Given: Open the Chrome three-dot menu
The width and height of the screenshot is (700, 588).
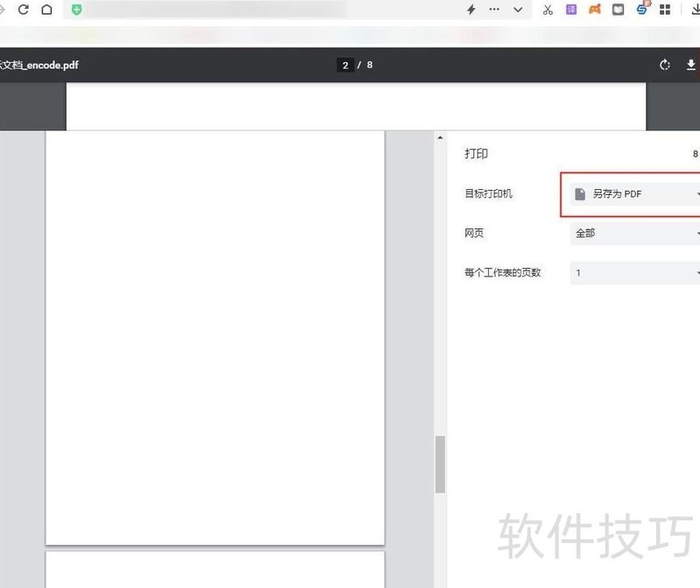Looking at the screenshot, I should (493, 10).
